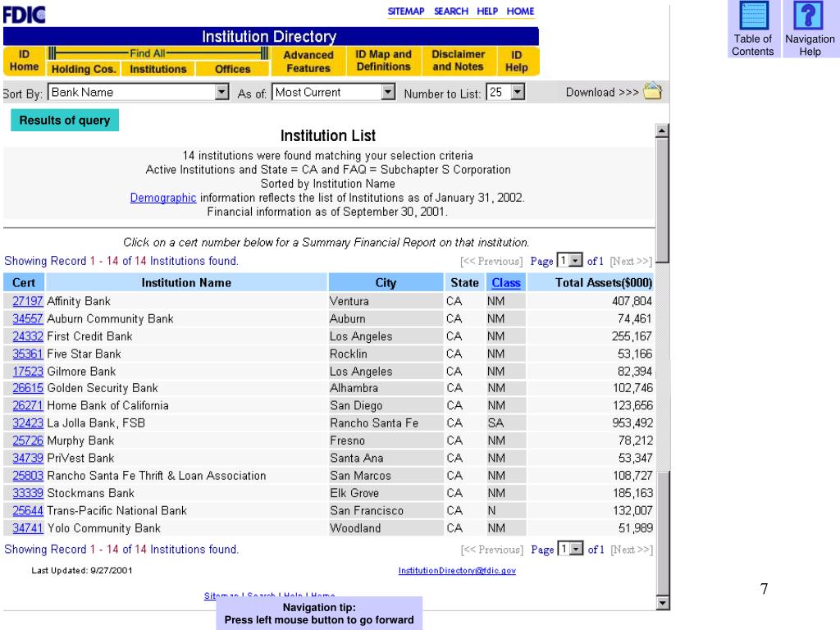Open cert 34741 for Yolo Community Bank
This screenshot has width=840, height=630.
[x=27, y=528]
